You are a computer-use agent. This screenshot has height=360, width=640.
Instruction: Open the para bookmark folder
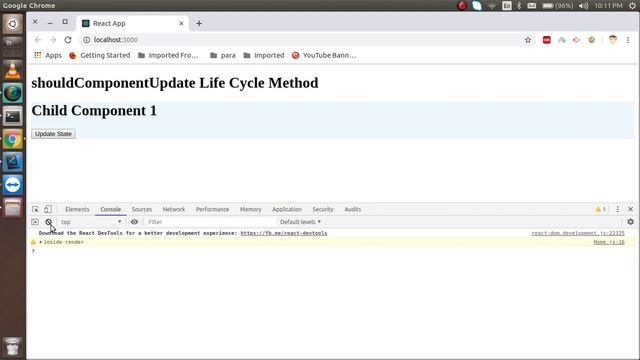click(x=223, y=56)
